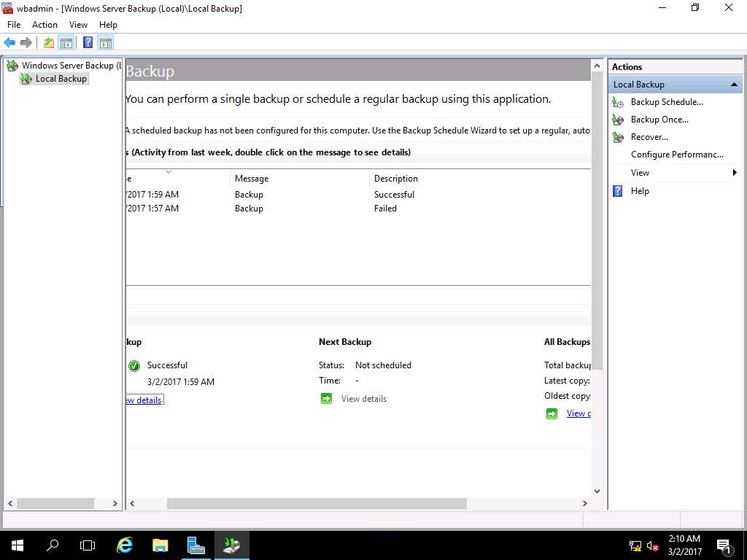The image size is (747, 560).
Task: Click the green Successful checkmark status icon
Action: click(x=134, y=366)
